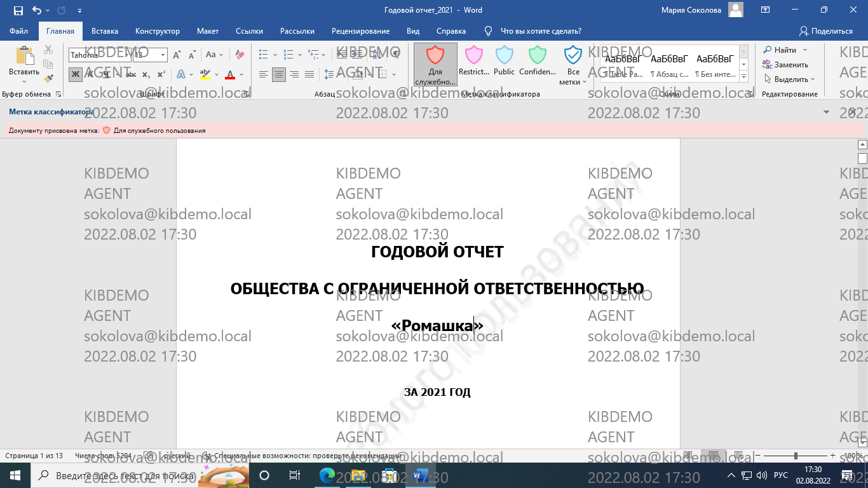Image resolution: width=868 pixels, height=488 pixels.
Task: Copy the selection using the Copy icon
Action: tap(48, 64)
